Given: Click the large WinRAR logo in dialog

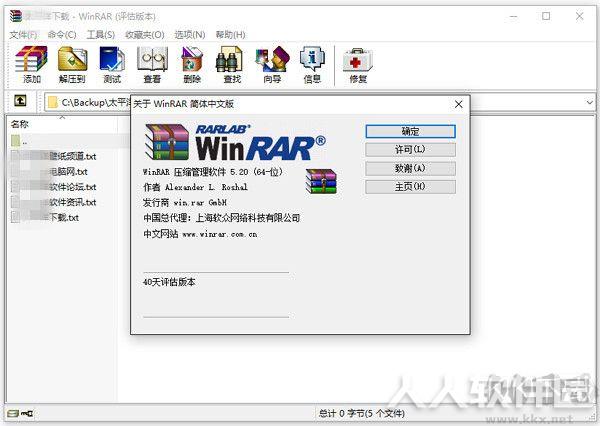Looking at the screenshot, I should pos(235,142).
